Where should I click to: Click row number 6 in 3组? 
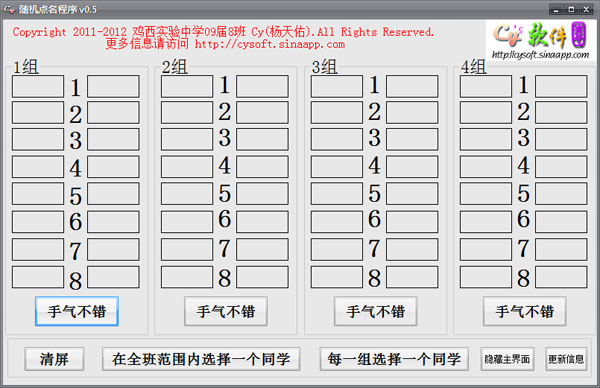(374, 219)
